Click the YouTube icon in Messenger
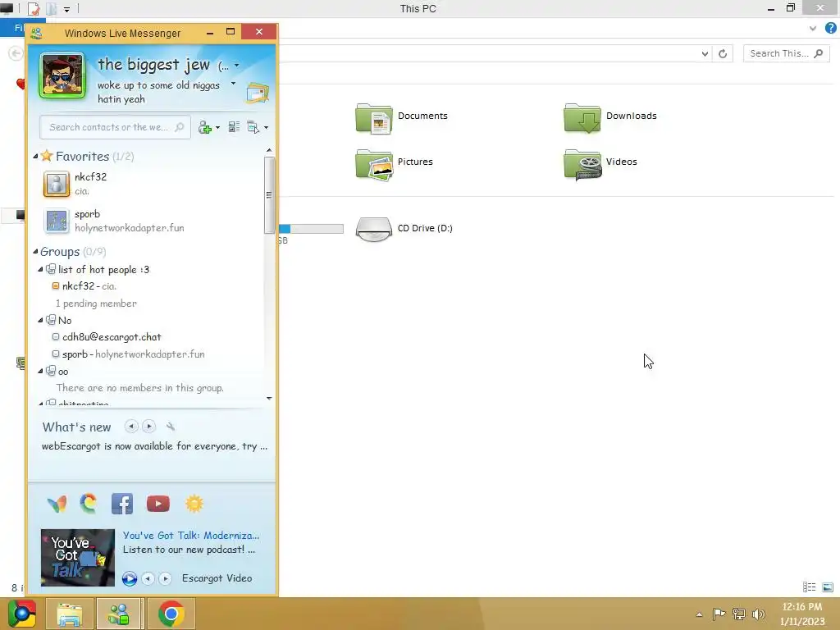This screenshot has height=630, width=840. coord(158,504)
